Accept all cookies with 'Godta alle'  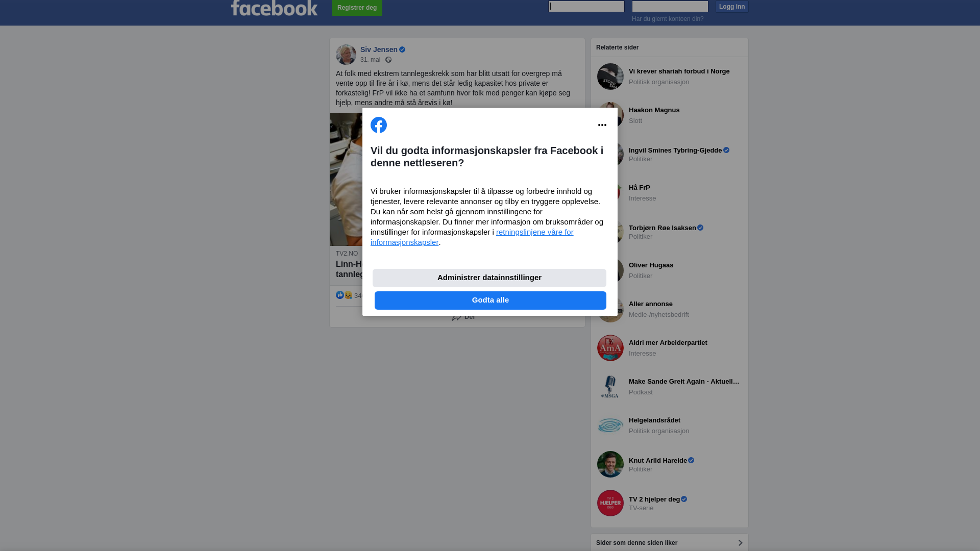(x=491, y=300)
